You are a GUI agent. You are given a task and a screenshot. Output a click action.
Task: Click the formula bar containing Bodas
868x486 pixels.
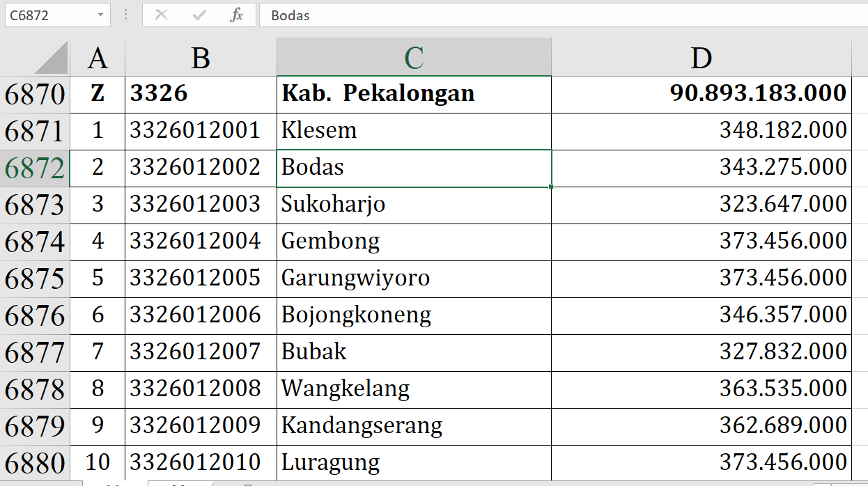tap(557, 15)
